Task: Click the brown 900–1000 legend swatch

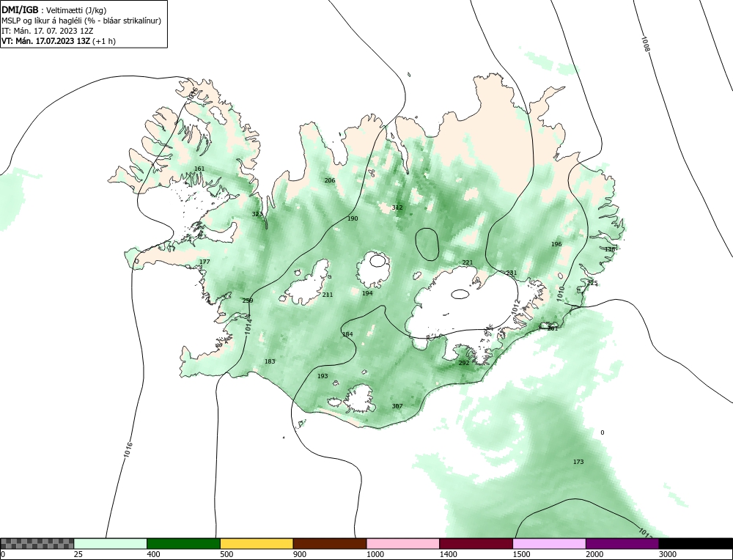Action: pos(330,543)
